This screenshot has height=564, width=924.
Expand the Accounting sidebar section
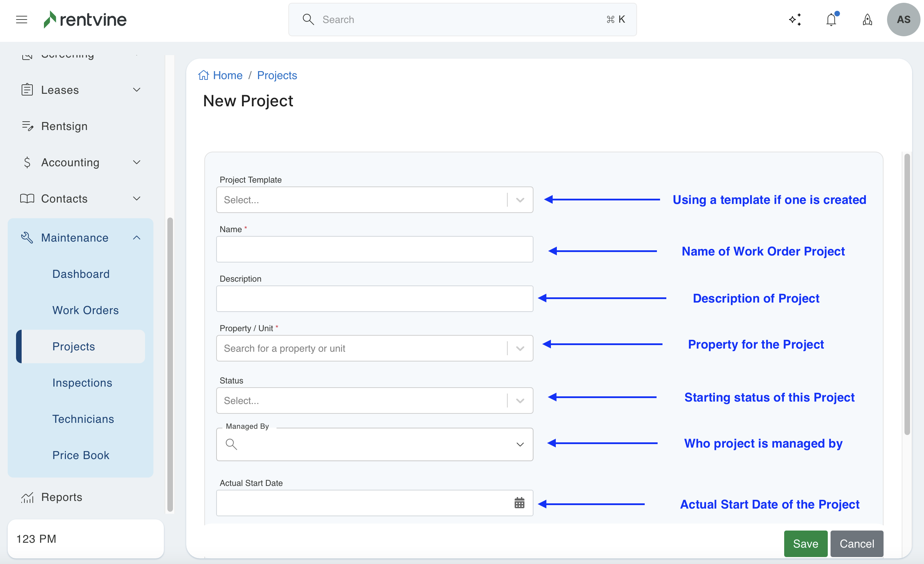(136, 162)
